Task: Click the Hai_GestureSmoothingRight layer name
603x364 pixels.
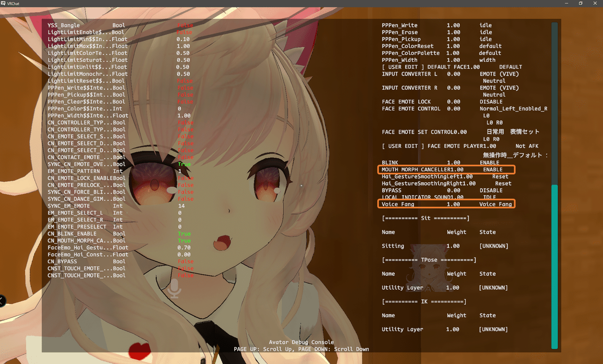Action: [x=423, y=184]
